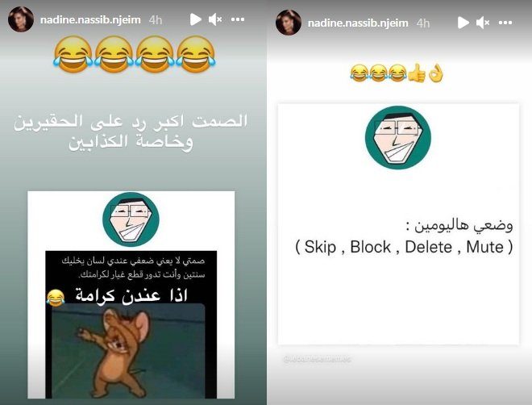This screenshot has width=532, height=405.
Task: Open profile picture in right story header
Action: click(x=289, y=23)
